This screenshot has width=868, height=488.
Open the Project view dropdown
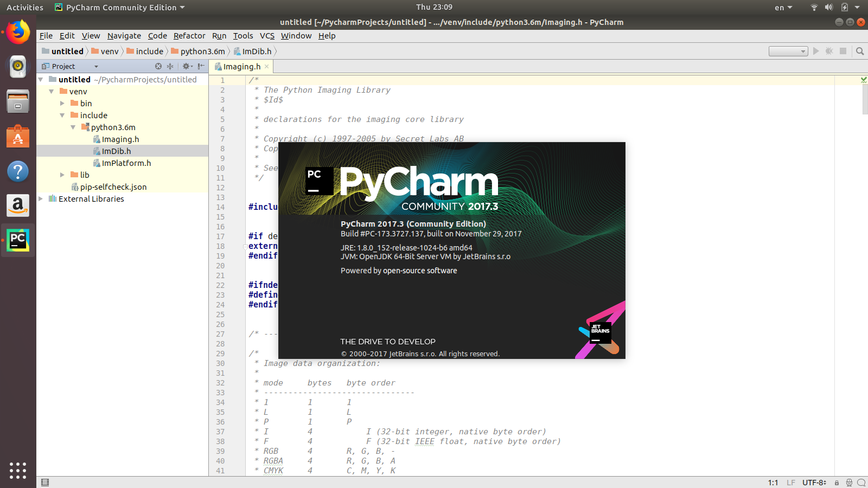96,66
